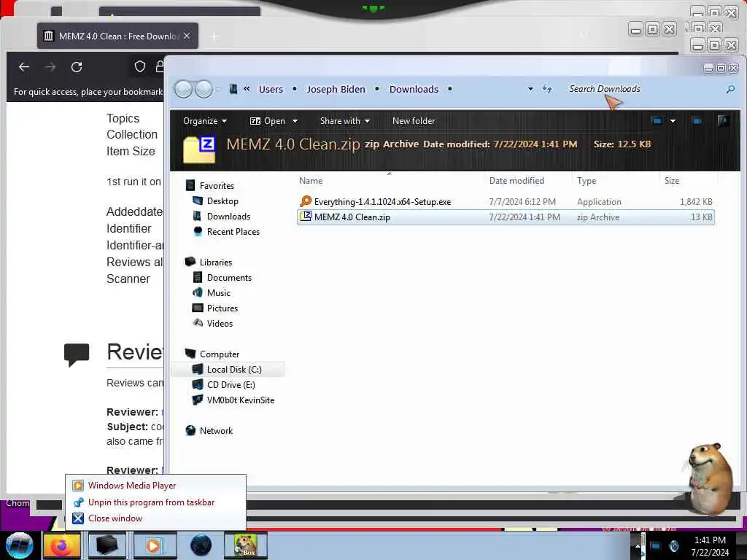Screen dimensions: 747x560
Task: Open the recent locations arrow beside the forward button
Action: click(x=218, y=89)
